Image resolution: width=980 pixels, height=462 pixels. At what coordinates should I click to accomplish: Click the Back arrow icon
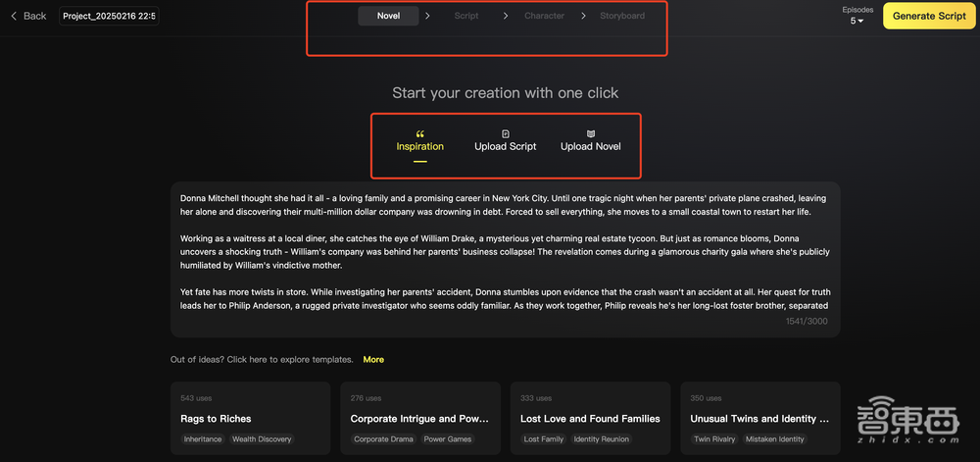[14, 16]
